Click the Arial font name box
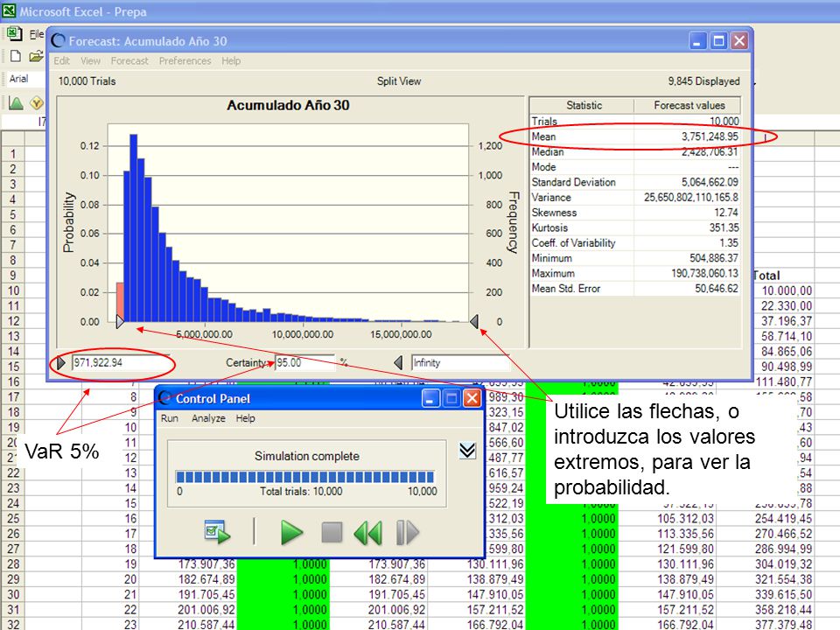The height and width of the screenshot is (630, 840). coord(25,79)
